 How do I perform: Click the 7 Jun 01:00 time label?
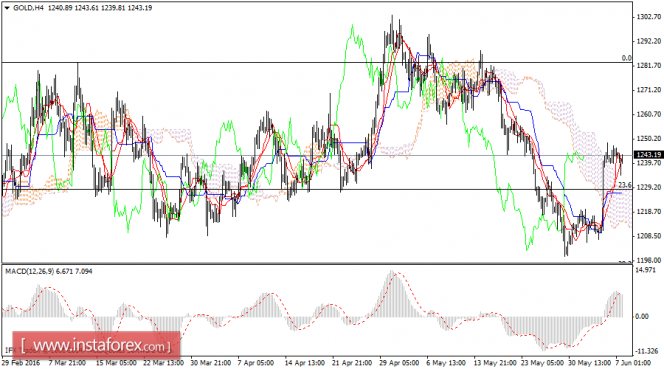pyautogui.click(x=633, y=363)
